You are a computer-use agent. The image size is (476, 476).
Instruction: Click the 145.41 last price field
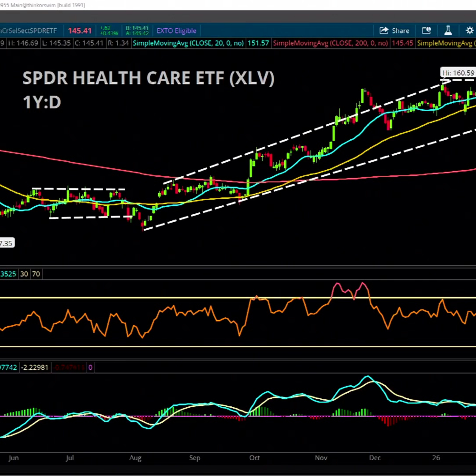tap(80, 31)
